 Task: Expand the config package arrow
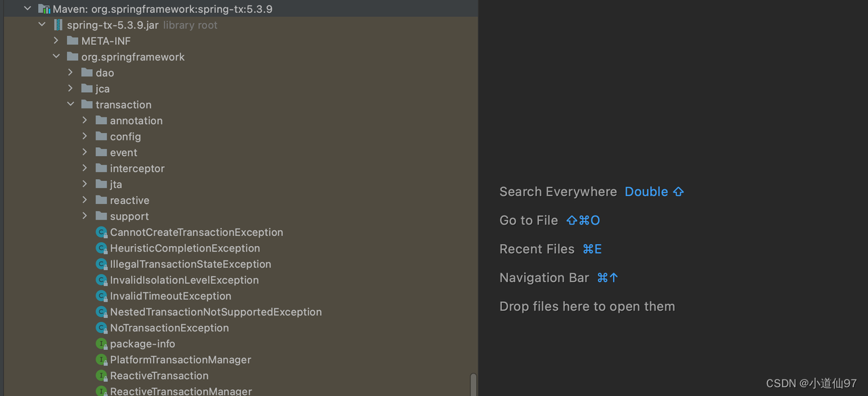[85, 136]
